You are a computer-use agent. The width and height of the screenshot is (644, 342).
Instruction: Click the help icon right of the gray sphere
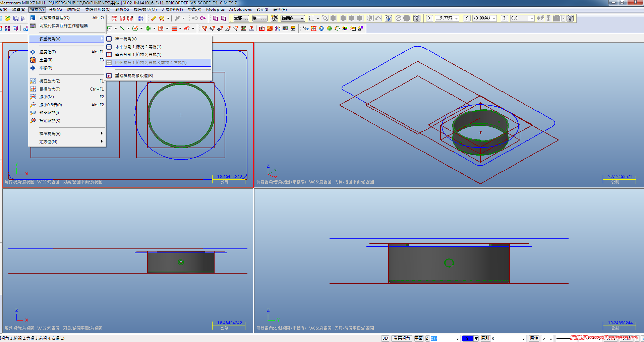(417, 18)
